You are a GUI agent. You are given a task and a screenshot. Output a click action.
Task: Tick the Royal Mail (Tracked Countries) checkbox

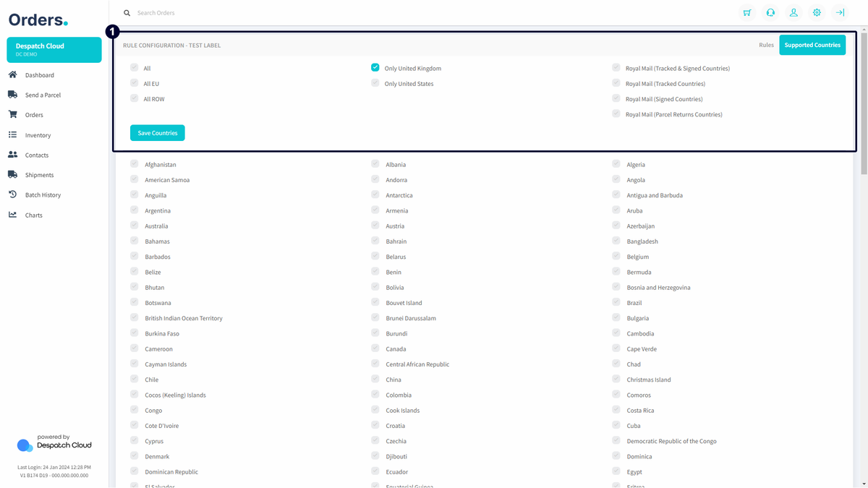click(616, 83)
